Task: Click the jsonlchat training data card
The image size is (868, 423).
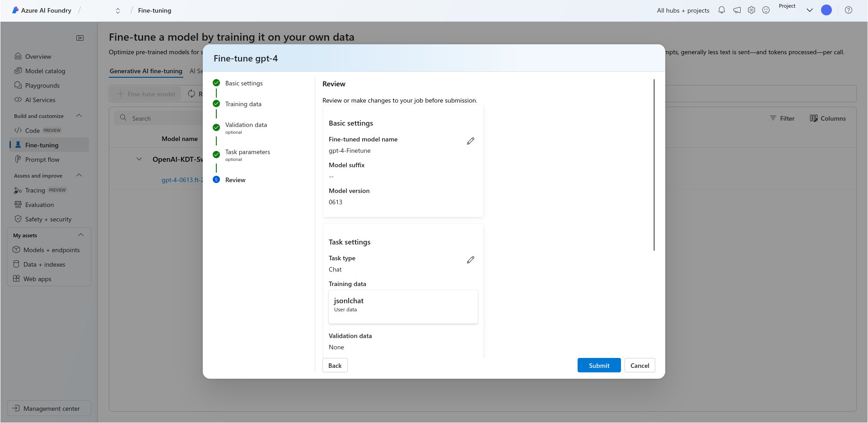Action: click(x=403, y=307)
